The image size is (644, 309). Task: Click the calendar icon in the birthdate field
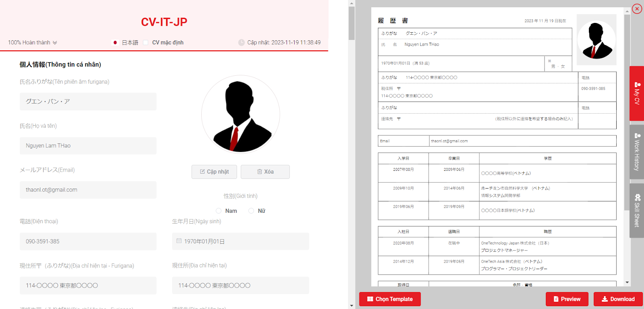click(x=179, y=241)
